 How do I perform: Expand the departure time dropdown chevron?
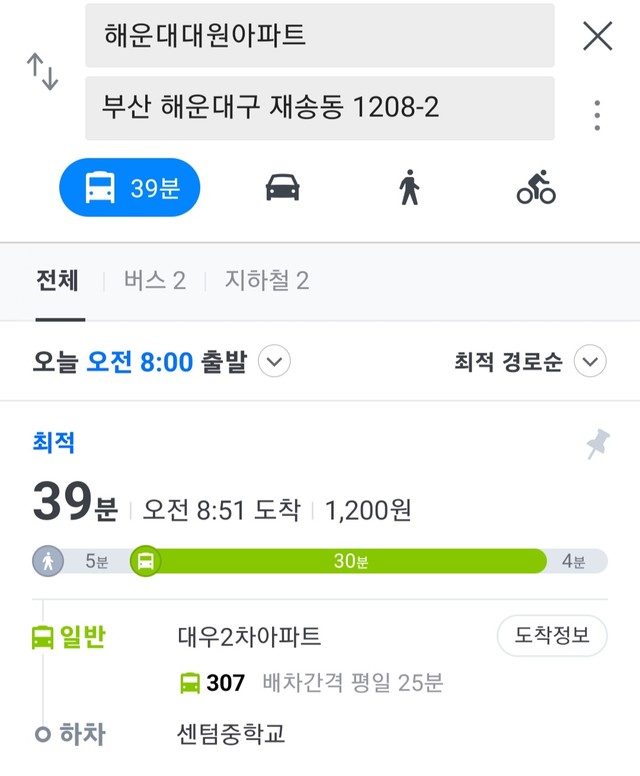point(274,361)
